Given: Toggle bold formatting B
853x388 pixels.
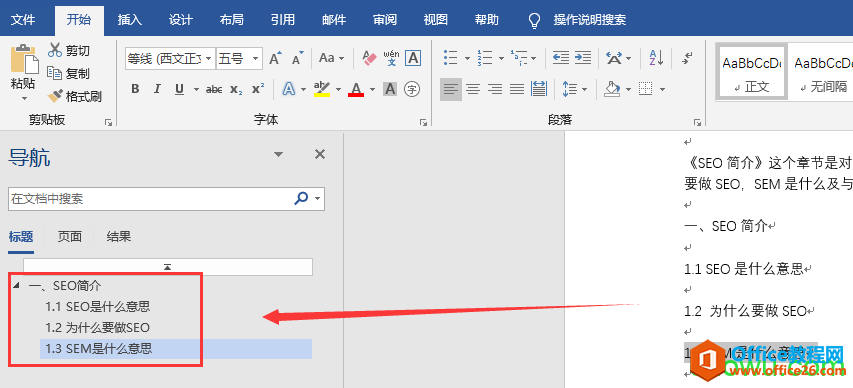Looking at the screenshot, I should point(135,89).
